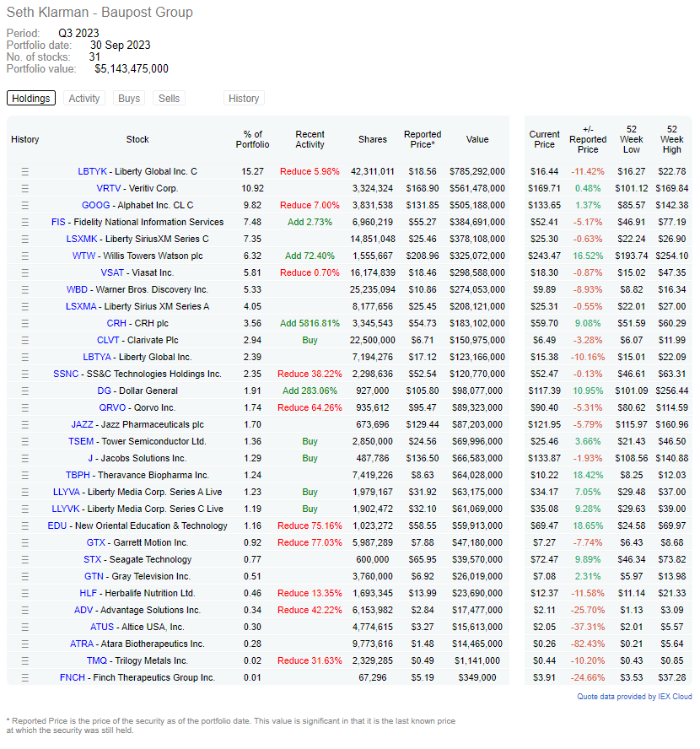Image resolution: width=700 pixels, height=749 pixels.
Task: Open history icon for WTW row
Action: (24, 256)
